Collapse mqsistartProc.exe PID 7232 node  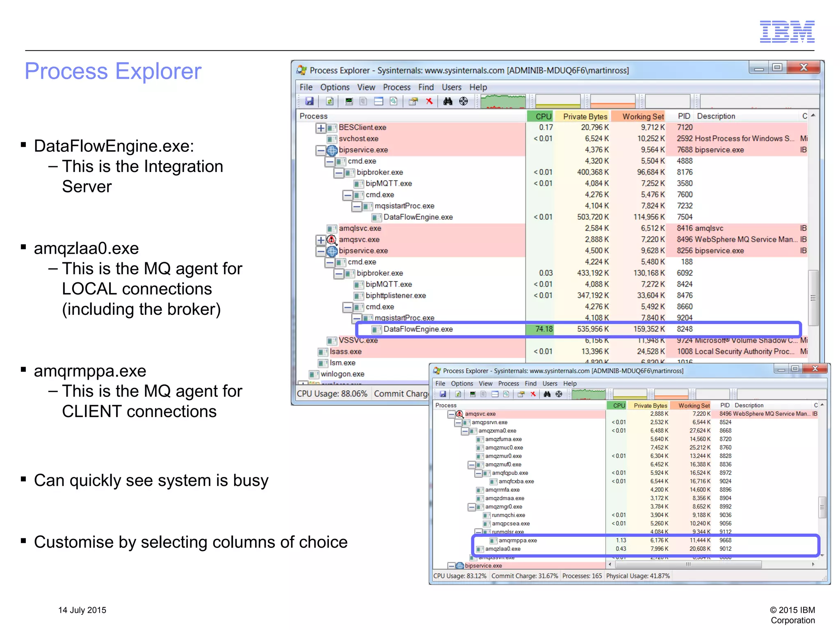(357, 206)
